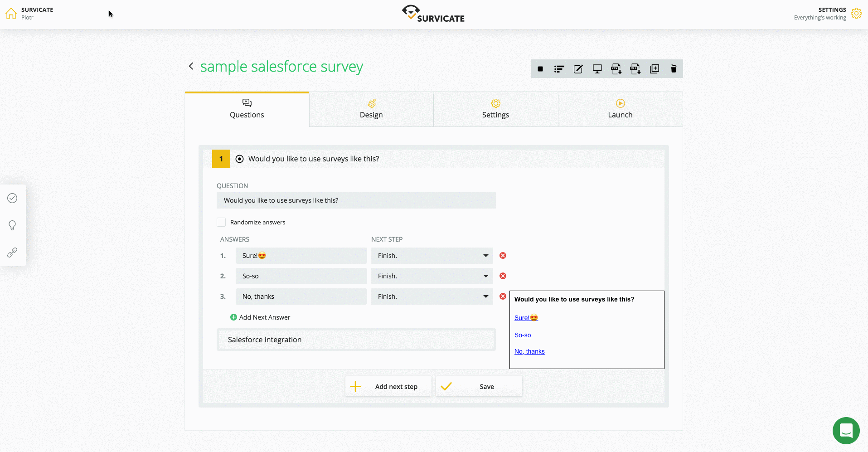Screen dimensions: 868x452
Task: Click the link icon in left sidebar
Action: (x=12, y=253)
